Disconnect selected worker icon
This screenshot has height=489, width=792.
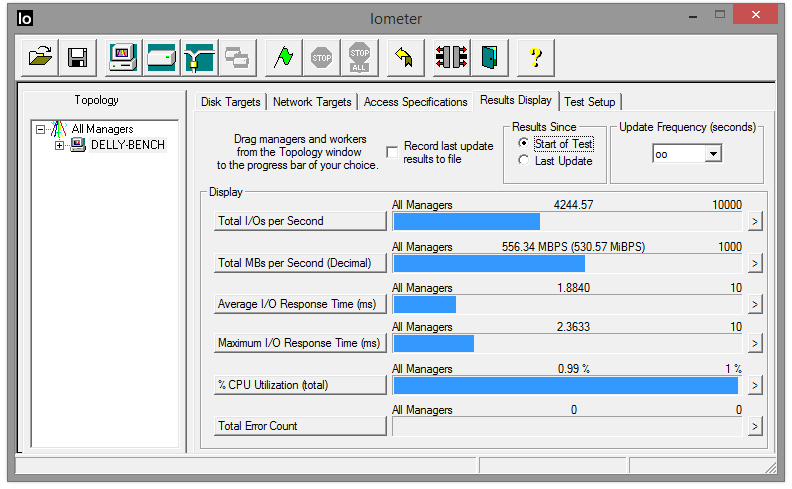coord(452,57)
